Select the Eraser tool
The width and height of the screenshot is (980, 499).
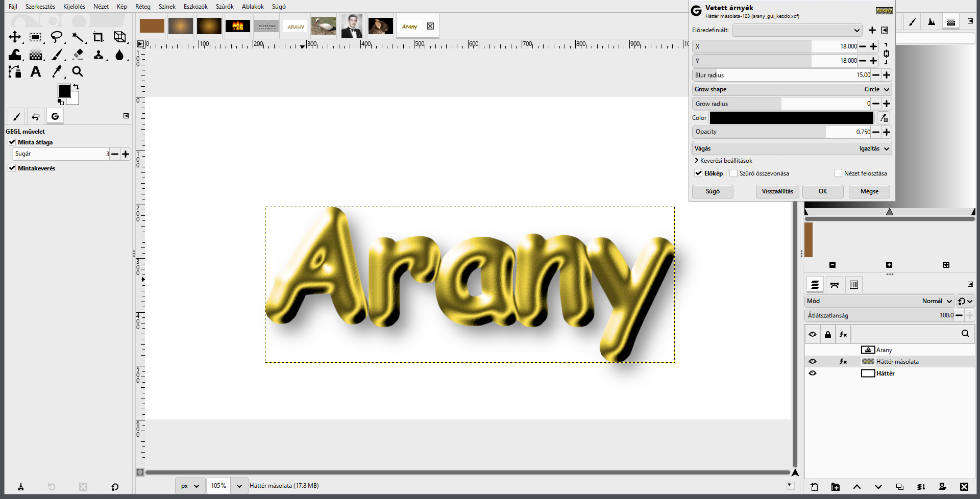(x=78, y=55)
